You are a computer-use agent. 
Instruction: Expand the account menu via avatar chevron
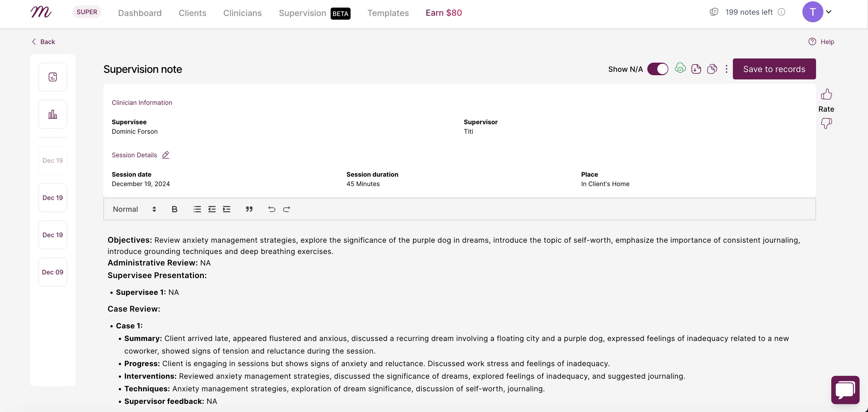pyautogui.click(x=829, y=12)
